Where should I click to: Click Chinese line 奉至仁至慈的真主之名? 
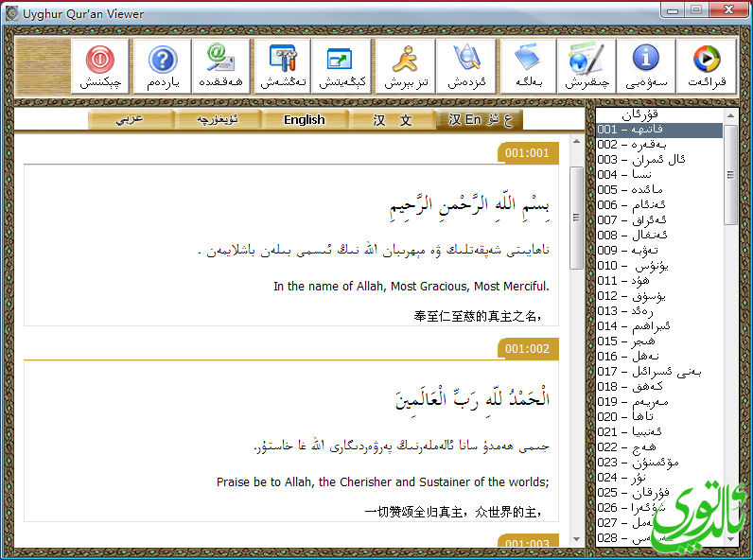478,316
